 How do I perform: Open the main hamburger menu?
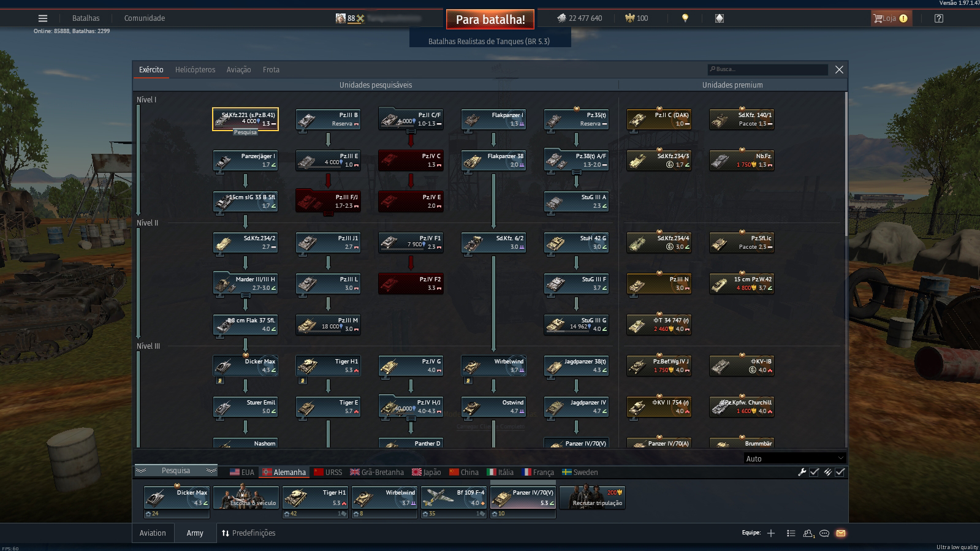[43, 18]
